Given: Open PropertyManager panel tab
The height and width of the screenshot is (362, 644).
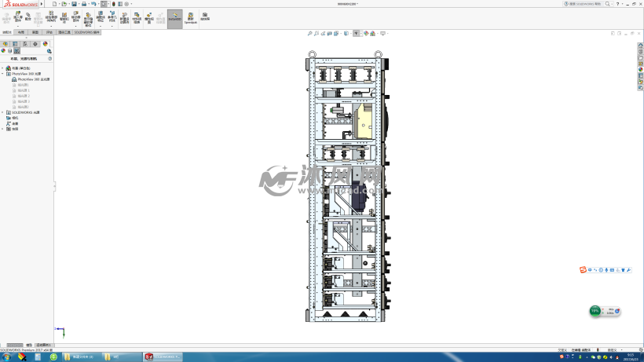Looking at the screenshot, I should (x=15, y=44).
